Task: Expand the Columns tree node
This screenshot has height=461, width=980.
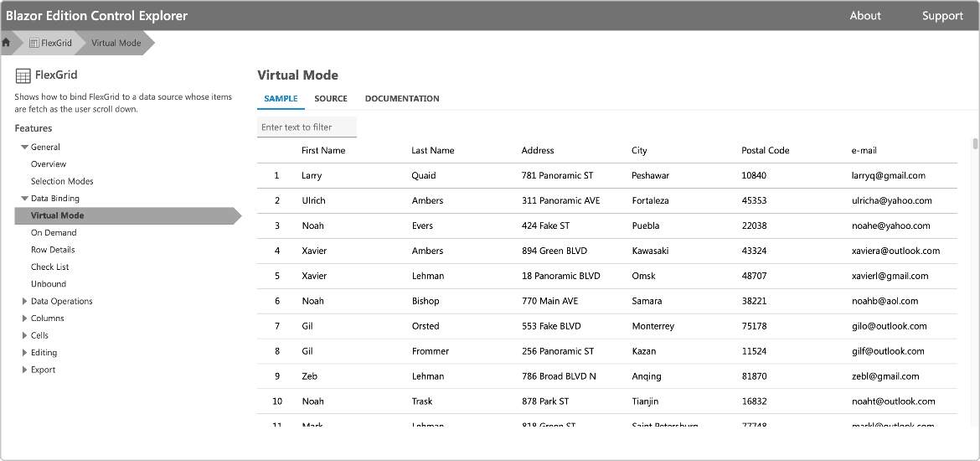Action: pyautogui.click(x=24, y=319)
